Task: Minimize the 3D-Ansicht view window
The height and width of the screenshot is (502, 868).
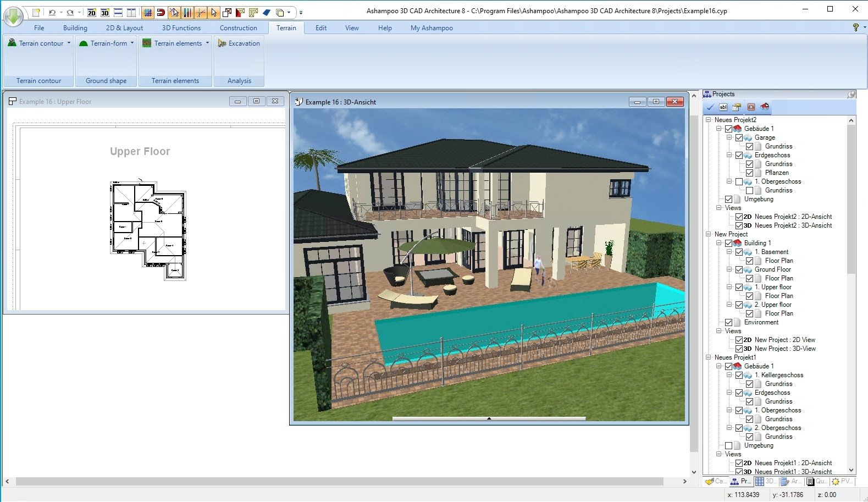Action: pyautogui.click(x=637, y=102)
